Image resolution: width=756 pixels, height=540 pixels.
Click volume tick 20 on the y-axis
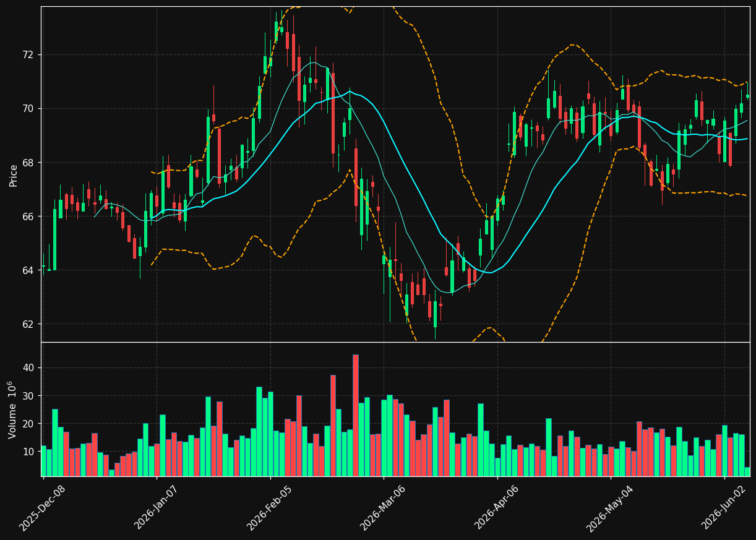(28, 424)
